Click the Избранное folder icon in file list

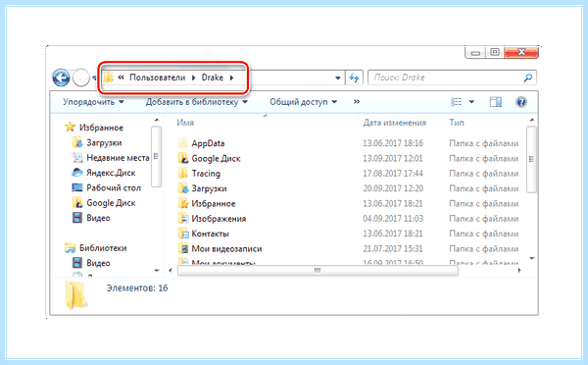(183, 203)
